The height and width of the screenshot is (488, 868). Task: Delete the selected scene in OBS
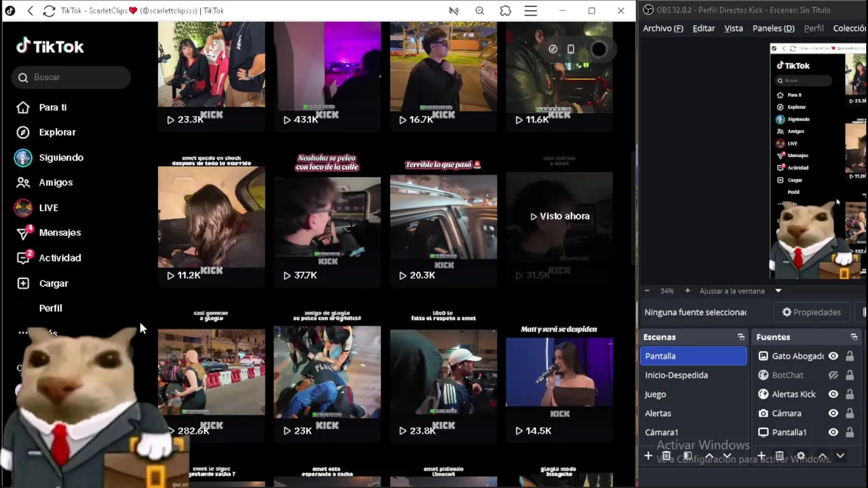(667, 456)
